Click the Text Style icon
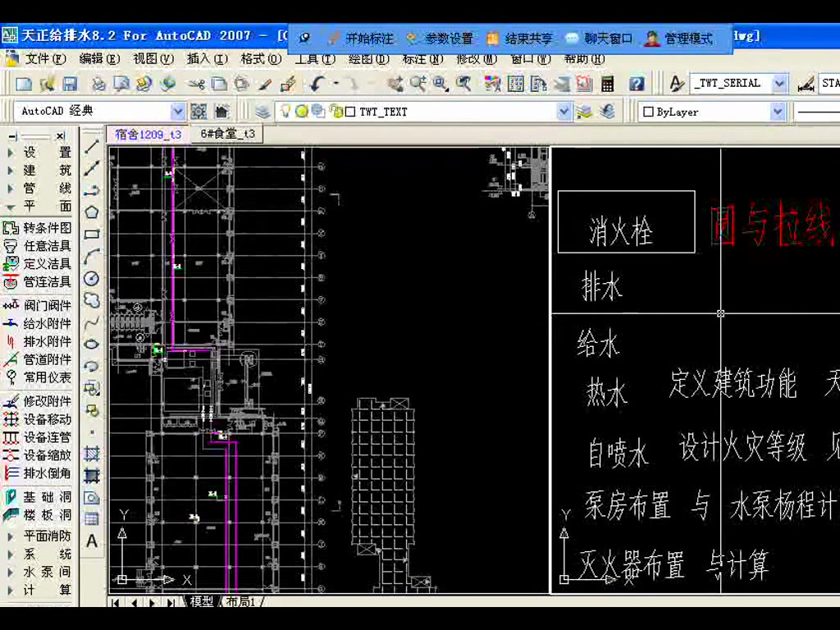The image size is (840, 630). point(676,84)
